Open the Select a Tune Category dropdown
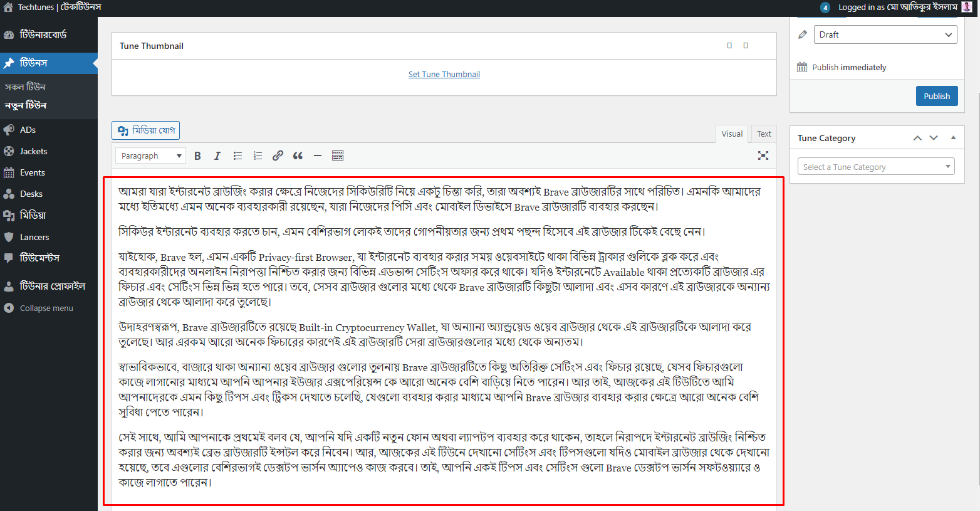Screen dimensions: 980x511 click(875, 166)
